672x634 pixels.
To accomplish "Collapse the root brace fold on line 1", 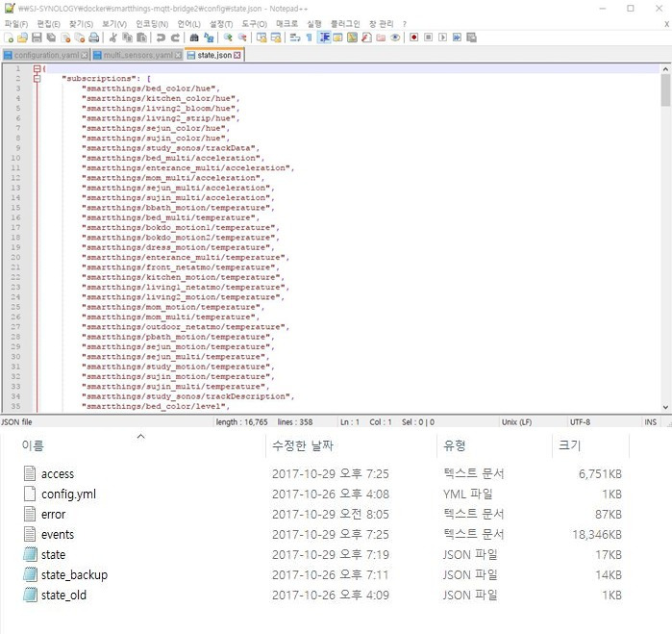I will pyautogui.click(x=37, y=68).
